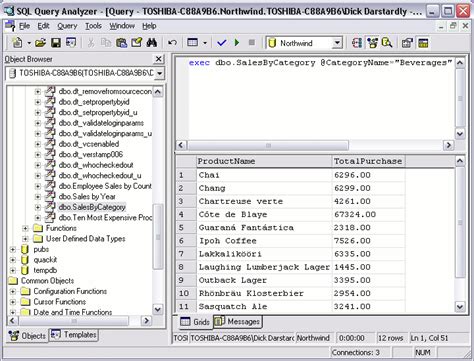Click the 'Côte de Blaye' product cell

coord(264,214)
